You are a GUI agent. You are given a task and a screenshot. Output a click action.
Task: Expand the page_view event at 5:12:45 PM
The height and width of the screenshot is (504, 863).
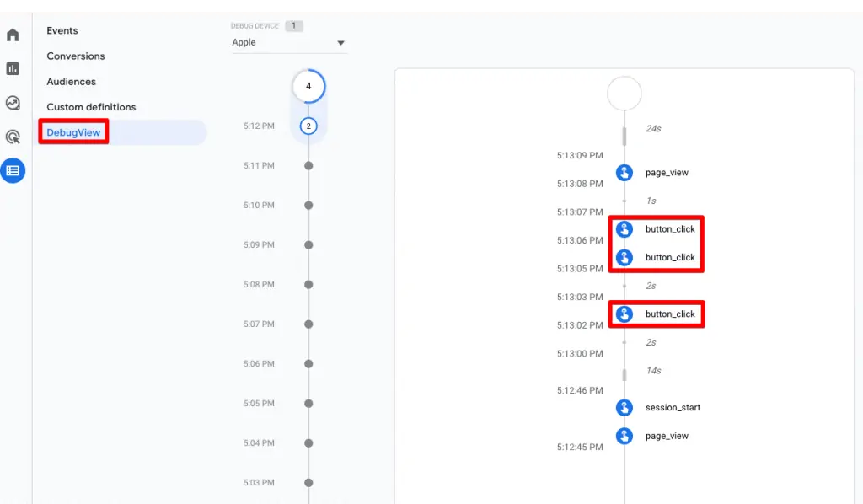point(624,436)
